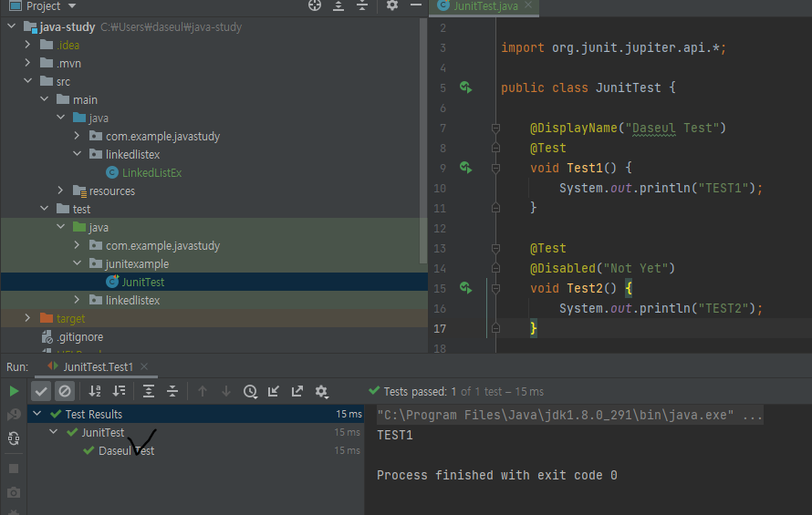Collapse the junitexample package

tap(78, 263)
